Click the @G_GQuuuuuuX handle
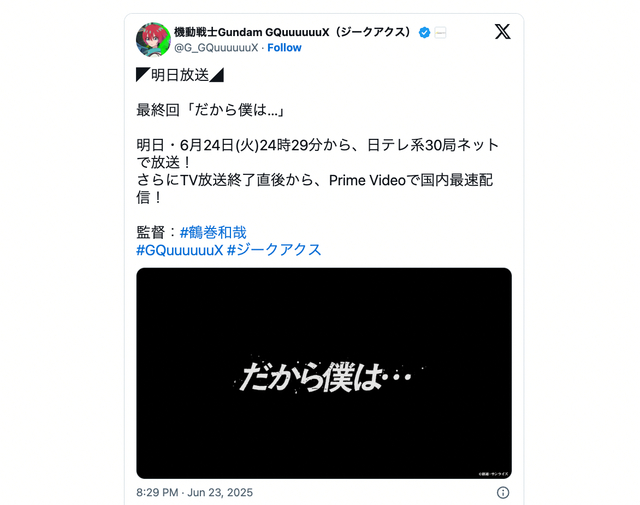 click(x=216, y=48)
